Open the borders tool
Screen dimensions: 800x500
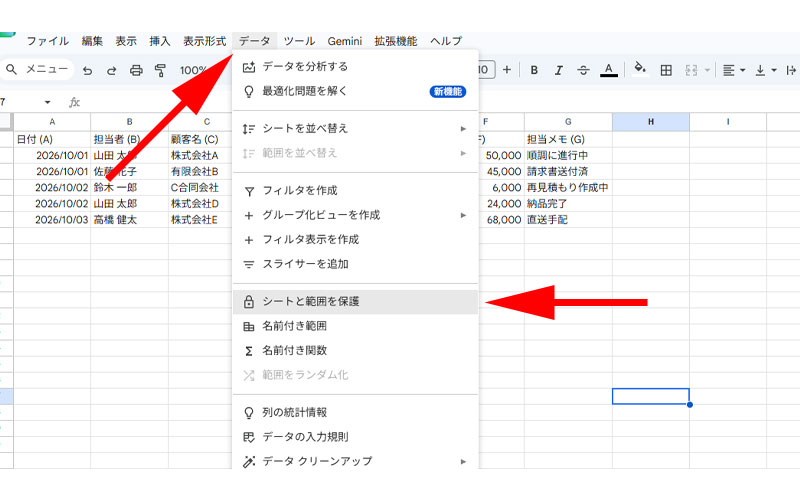coord(666,70)
